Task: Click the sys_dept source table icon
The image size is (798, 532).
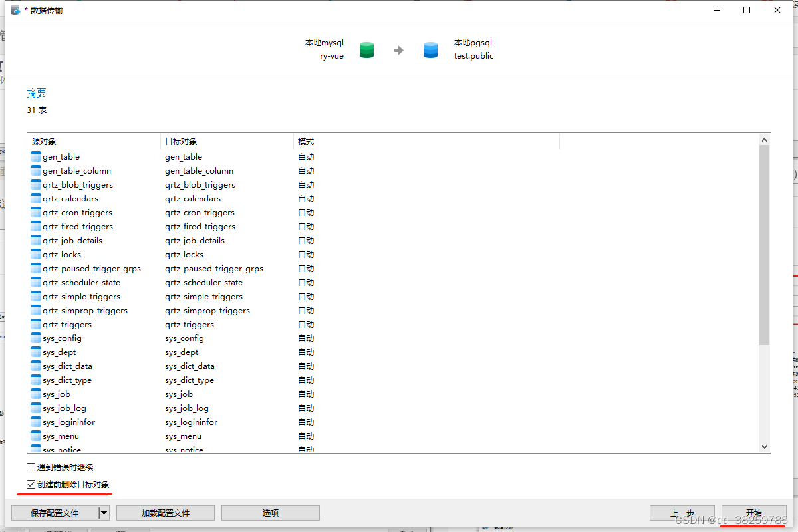Action: click(x=36, y=352)
